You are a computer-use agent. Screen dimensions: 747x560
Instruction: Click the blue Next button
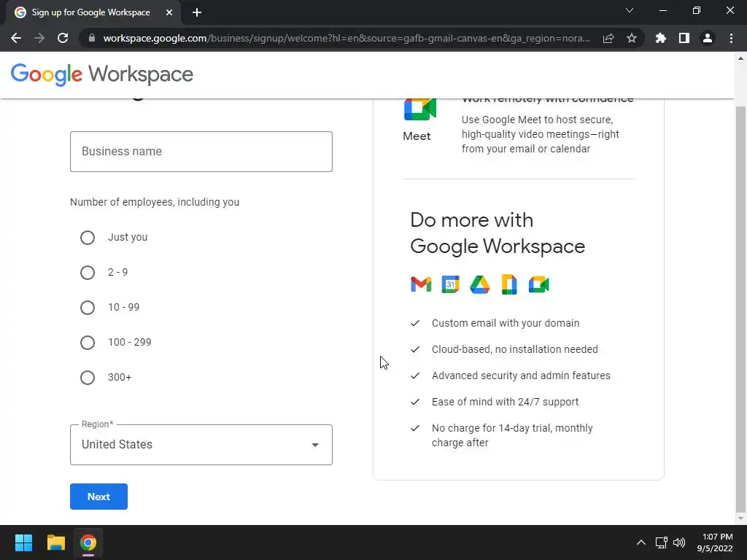click(98, 497)
